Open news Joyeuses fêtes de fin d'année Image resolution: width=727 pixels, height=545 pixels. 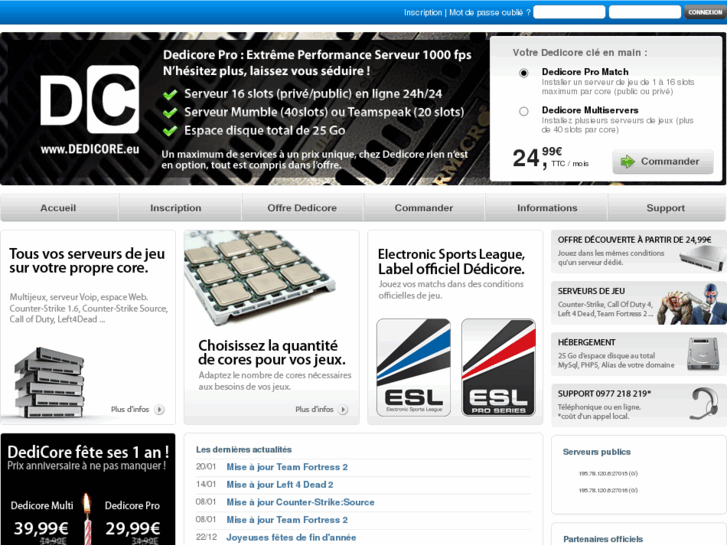click(291, 538)
